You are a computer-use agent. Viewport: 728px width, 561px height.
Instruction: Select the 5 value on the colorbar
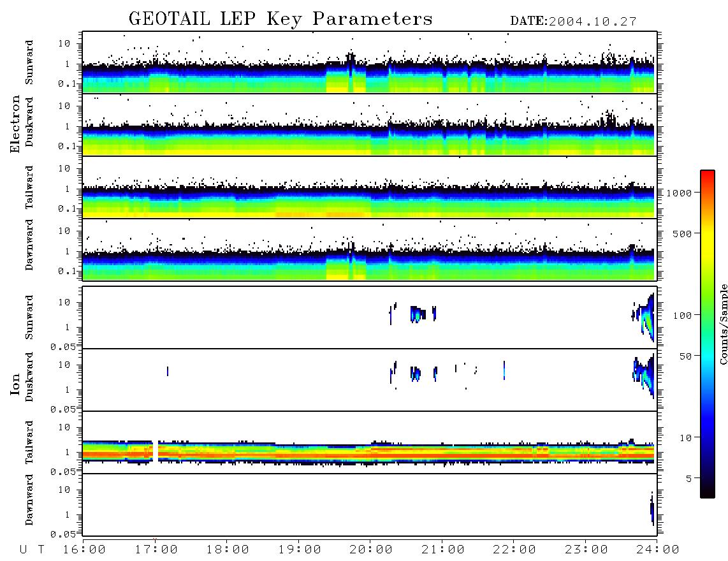point(689,478)
